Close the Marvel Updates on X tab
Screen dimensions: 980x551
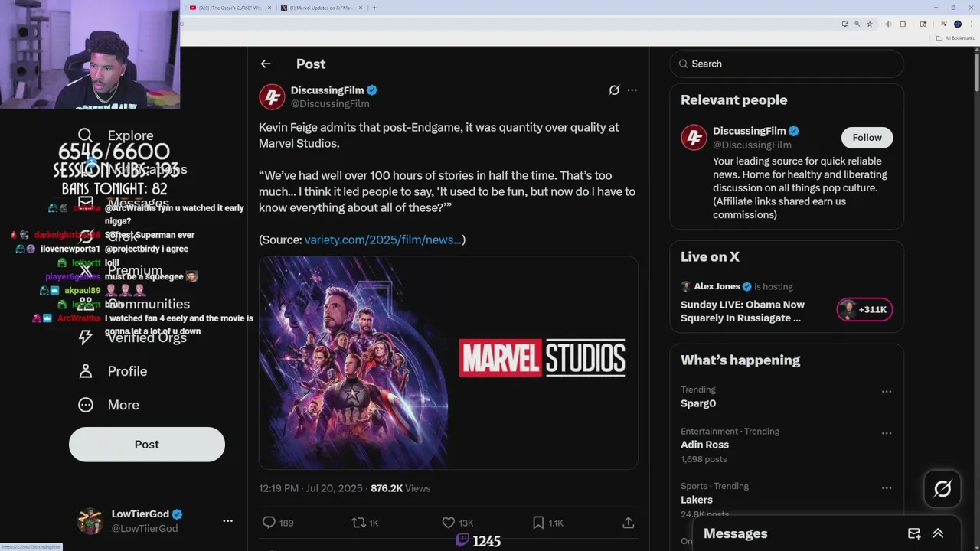pyautogui.click(x=361, y=8)
